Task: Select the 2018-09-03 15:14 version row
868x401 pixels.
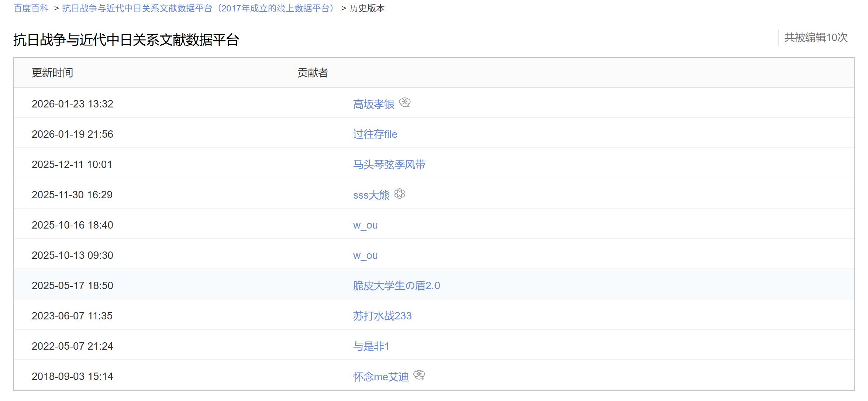Action: pyautogui.click(x=72, y=376)
